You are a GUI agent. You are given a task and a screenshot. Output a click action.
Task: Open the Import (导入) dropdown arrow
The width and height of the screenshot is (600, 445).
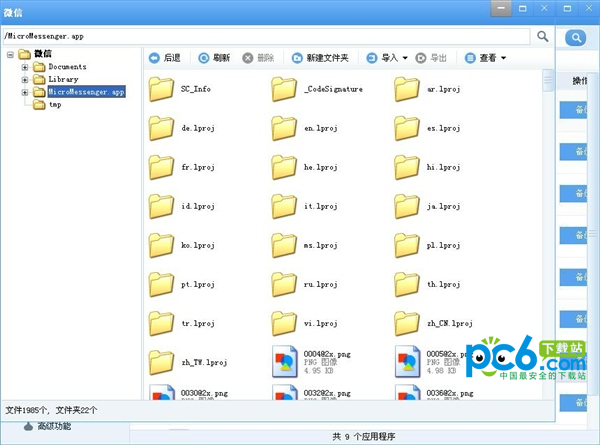[405, 58]
